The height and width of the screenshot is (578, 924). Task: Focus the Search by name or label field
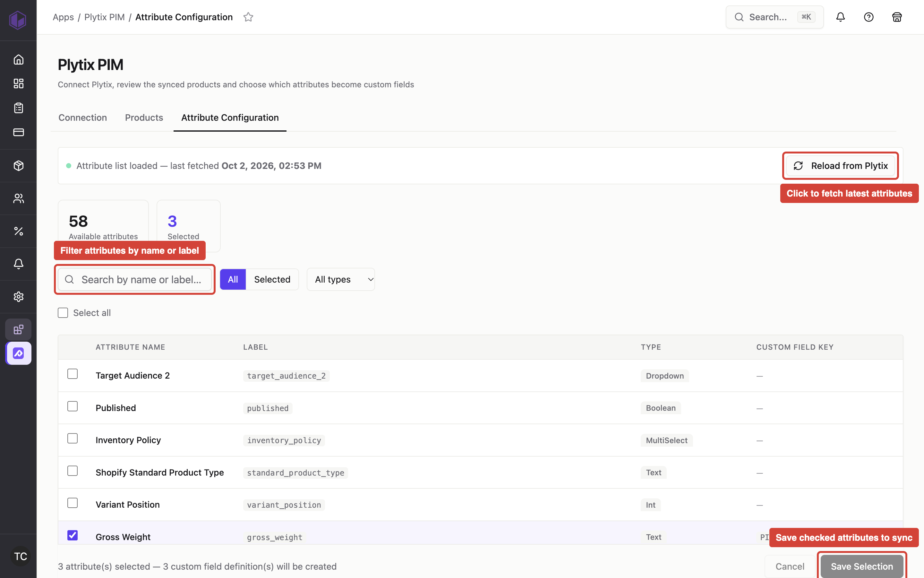point(135,279)
